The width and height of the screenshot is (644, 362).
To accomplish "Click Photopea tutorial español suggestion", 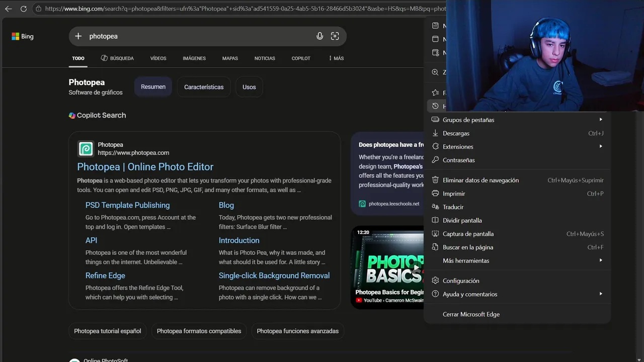I will tap(108, 331).
